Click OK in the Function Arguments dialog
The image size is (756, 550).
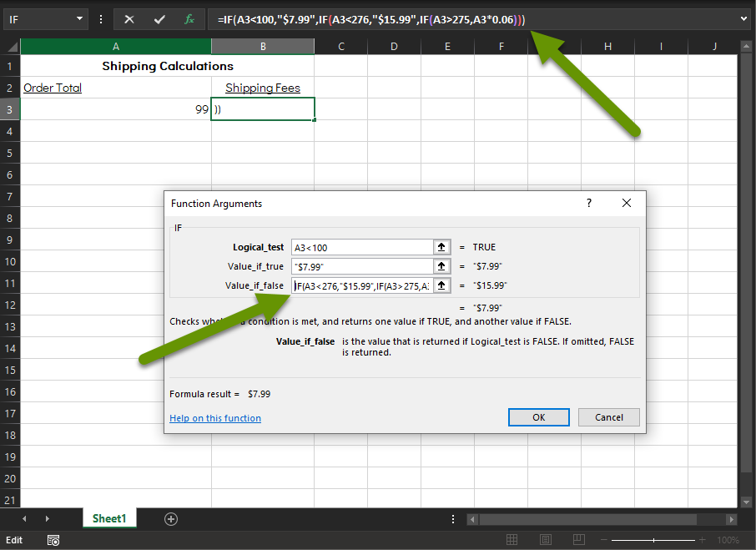coord(538,416)
